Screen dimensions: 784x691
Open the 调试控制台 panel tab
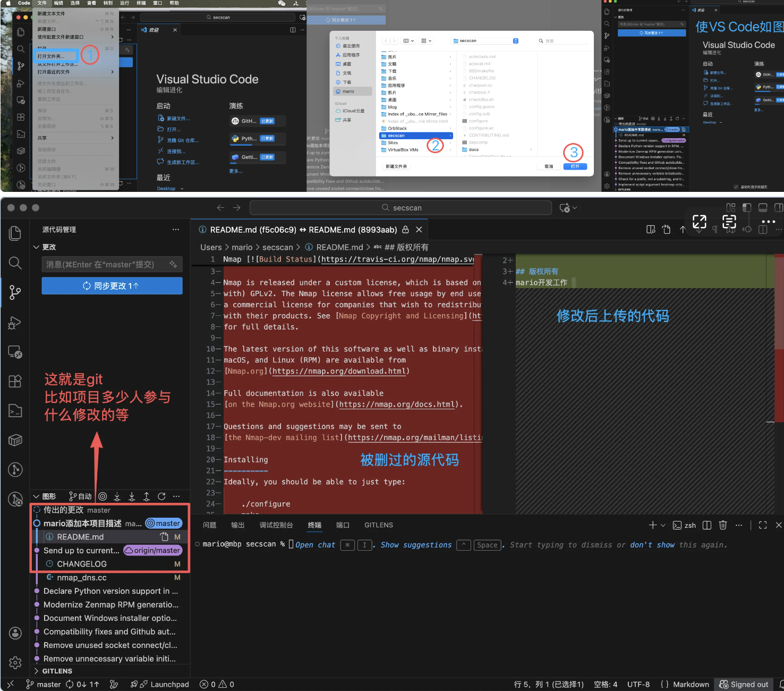pyautogui.click(x=276, y=525)
